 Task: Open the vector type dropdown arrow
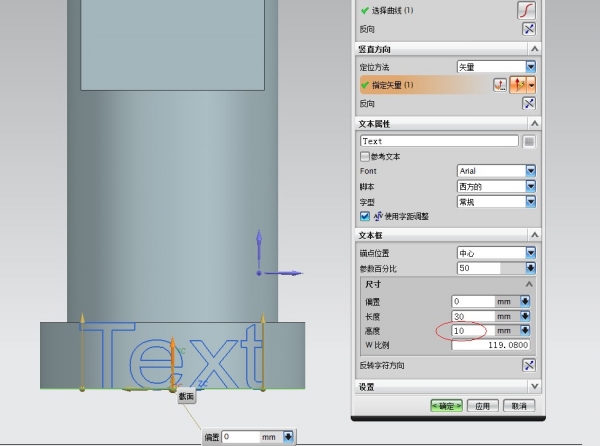(532, 85)
